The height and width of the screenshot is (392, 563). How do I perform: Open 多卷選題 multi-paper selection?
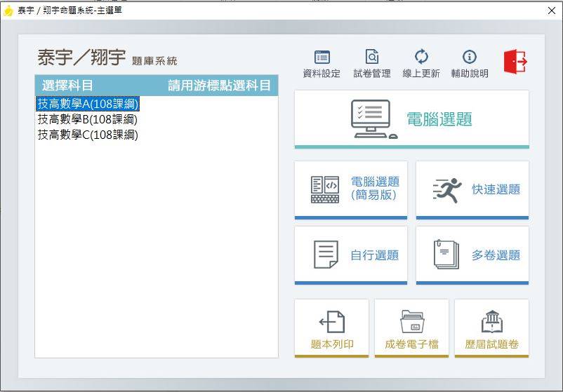pos(472,255)
